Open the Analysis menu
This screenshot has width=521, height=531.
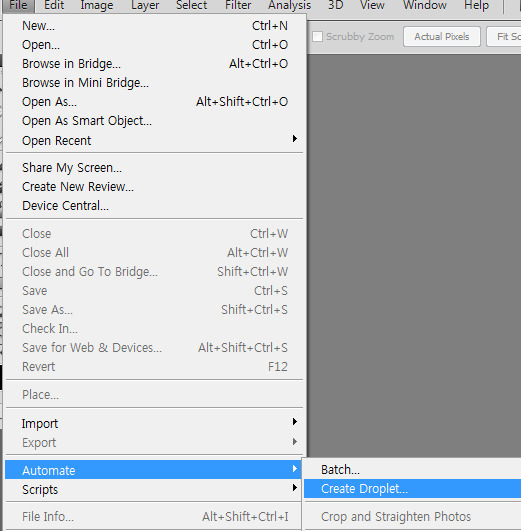click(x=289, y=6)
